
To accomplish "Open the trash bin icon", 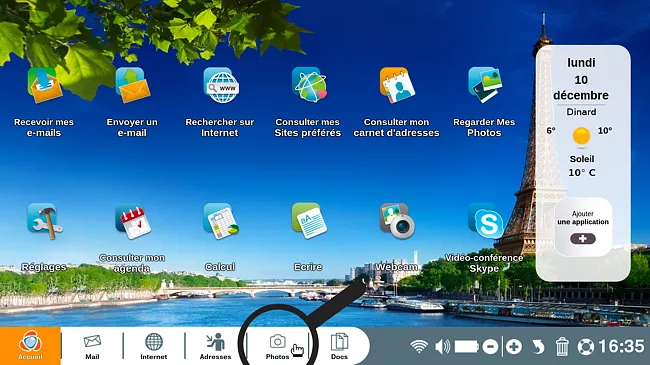I will tap(562, 346).
